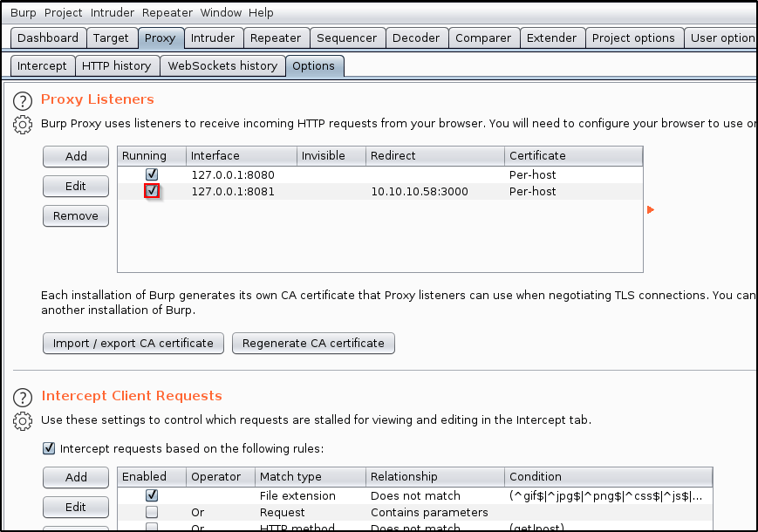This screenshot has width=758, height=532.
Task: Disable 'Intercept requests based on following rules'
Action: click(x=48, y=449)
